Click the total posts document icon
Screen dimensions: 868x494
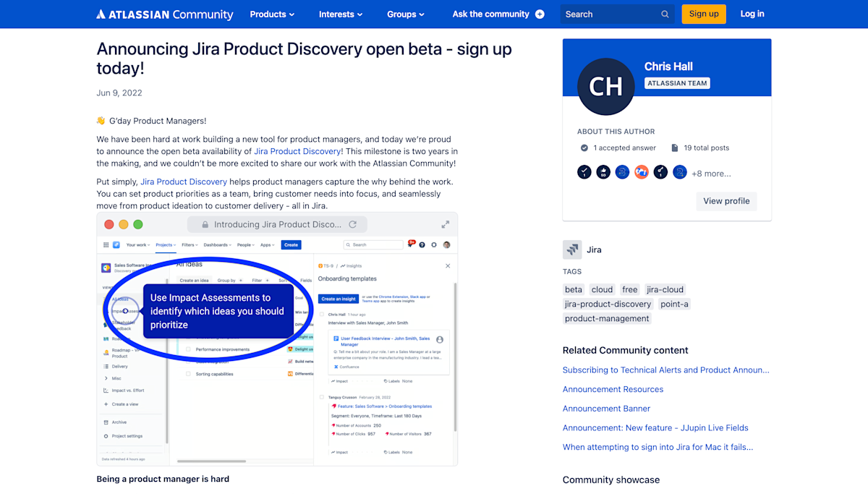click(x=675, y=148)
